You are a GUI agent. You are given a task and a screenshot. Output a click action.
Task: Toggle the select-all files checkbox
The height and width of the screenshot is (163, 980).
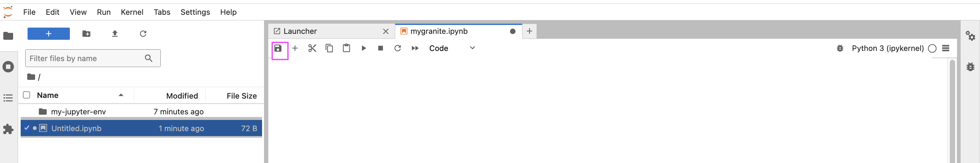click(27, 95)
